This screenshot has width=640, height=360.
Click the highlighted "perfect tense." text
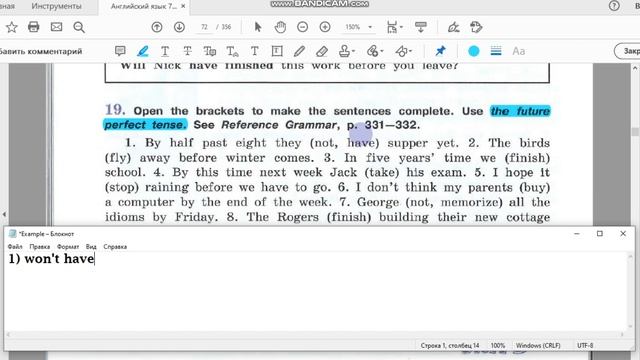[145, 124]
